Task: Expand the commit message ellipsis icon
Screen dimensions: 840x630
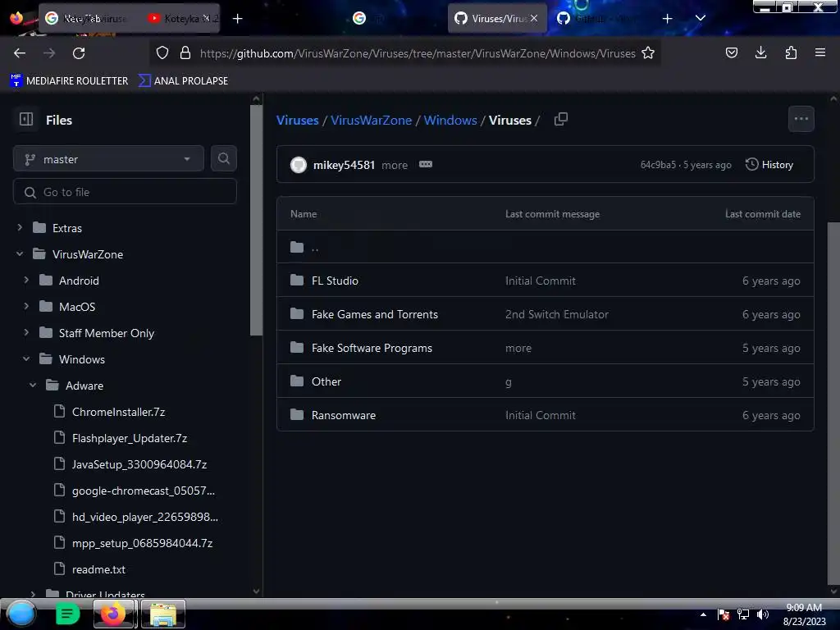Action: pos(426,164)
